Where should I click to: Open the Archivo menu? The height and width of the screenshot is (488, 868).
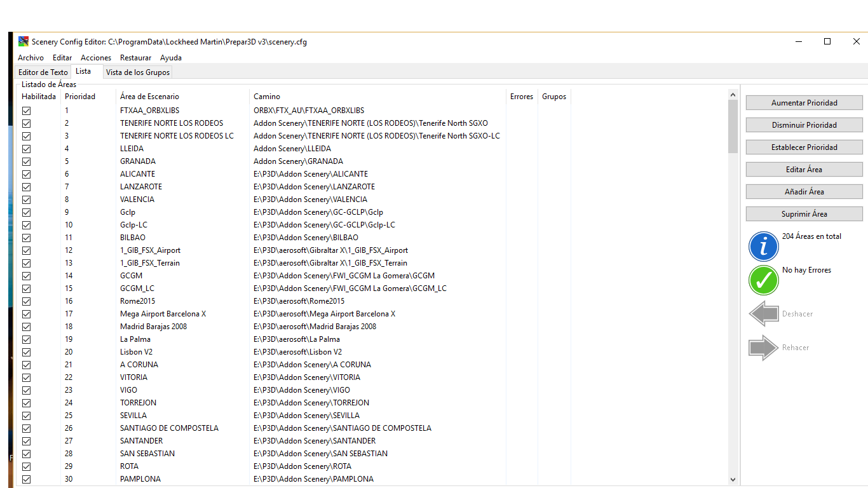(31, 58)
